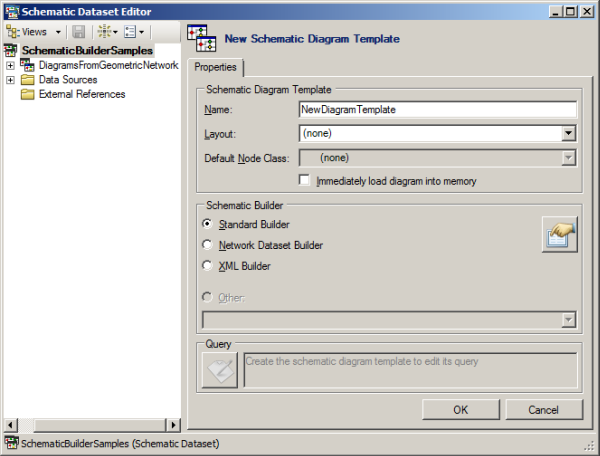Click the Save disk icon in toolbar
Image resolution: width=600 pixels, height=456 pixels.
coord(78,32)
